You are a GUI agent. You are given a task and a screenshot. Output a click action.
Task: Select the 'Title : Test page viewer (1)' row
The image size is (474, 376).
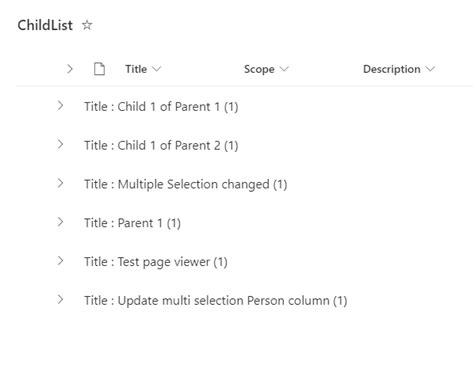click(245, 262)
